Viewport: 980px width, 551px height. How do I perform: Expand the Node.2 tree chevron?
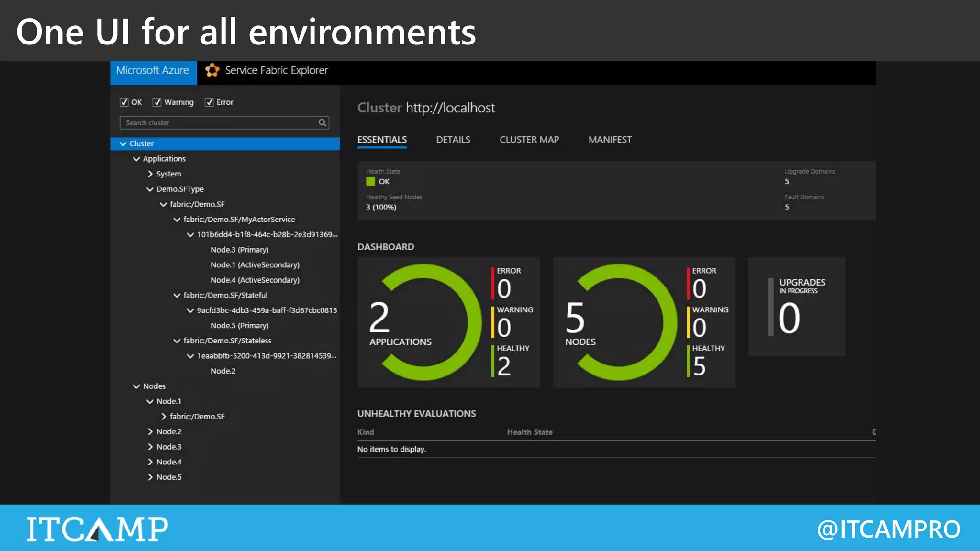pyautogui.click(x=150, y=432)
